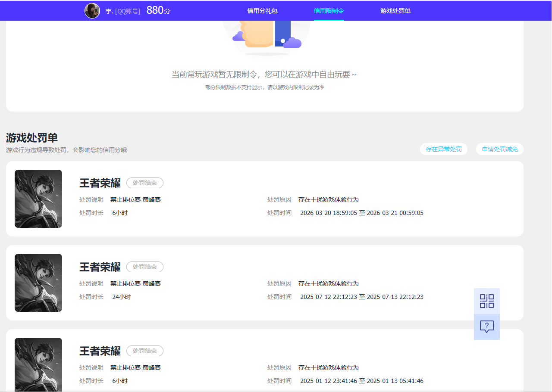Switch to 信用分礼包 tab
This screenshot has height=392, width=552.
(262, 11)
